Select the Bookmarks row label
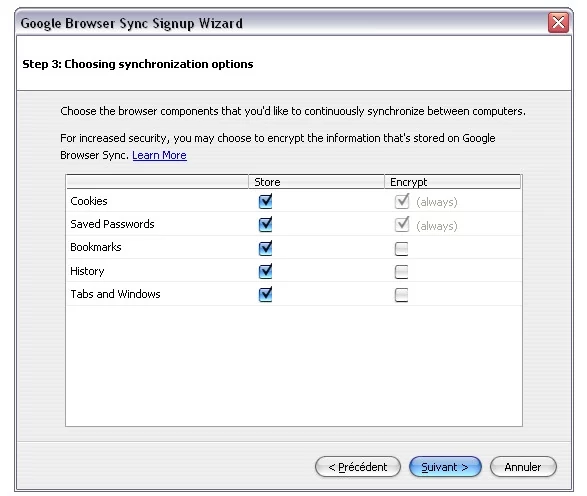Image resolution: width=587 pixels, height=496 pixels. tap(96, 247)
